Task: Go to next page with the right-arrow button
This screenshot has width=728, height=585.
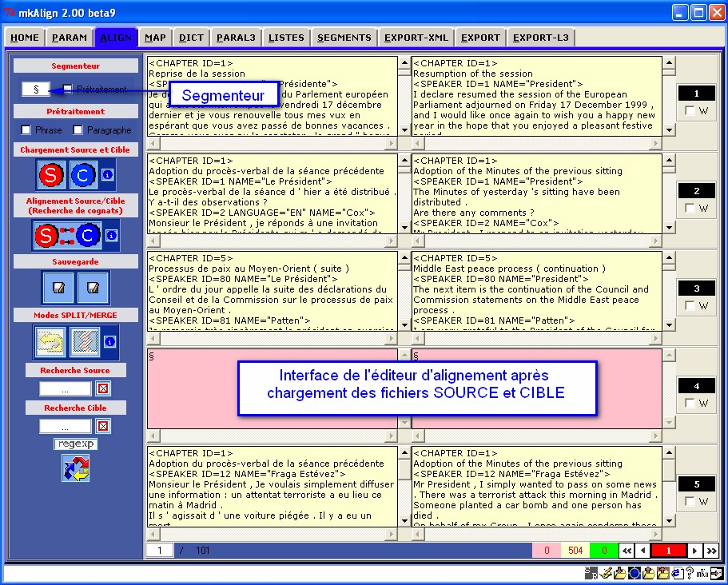Action: click(694, 551)
